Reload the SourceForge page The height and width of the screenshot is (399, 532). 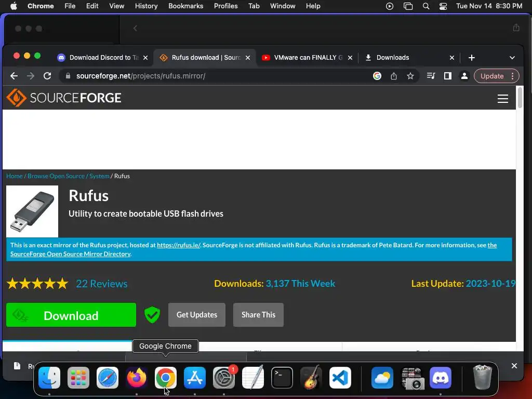coord(47,76)
